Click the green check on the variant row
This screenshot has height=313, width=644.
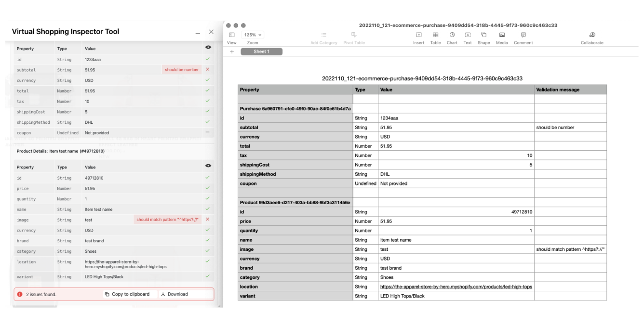tap(208, 276)
